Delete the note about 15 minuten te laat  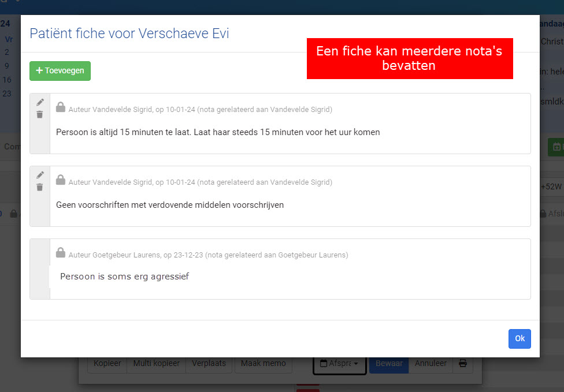click(x=40, y=114)
